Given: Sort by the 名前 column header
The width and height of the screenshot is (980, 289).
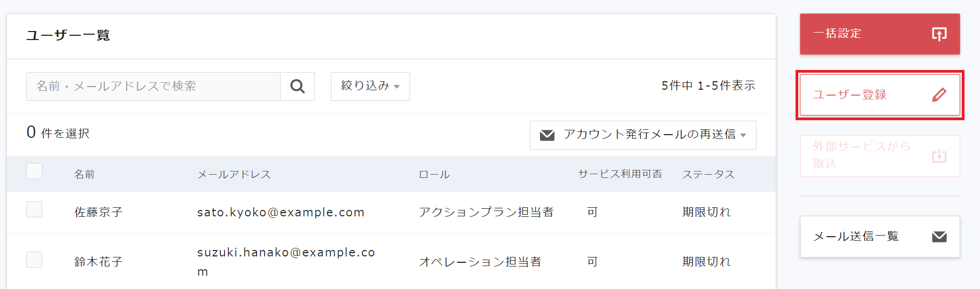Looking at the screenshot, I should pyautogui.click(x=84, y=175).
